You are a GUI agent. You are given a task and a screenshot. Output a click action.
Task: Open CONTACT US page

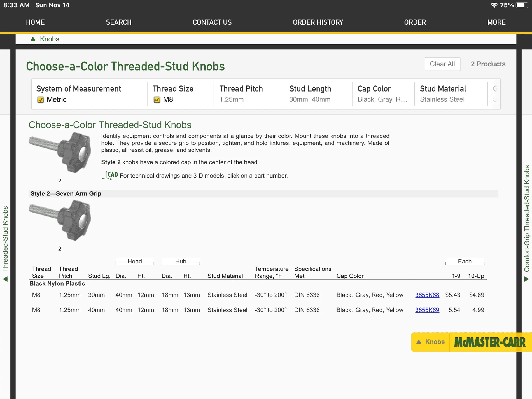[212, 22]
